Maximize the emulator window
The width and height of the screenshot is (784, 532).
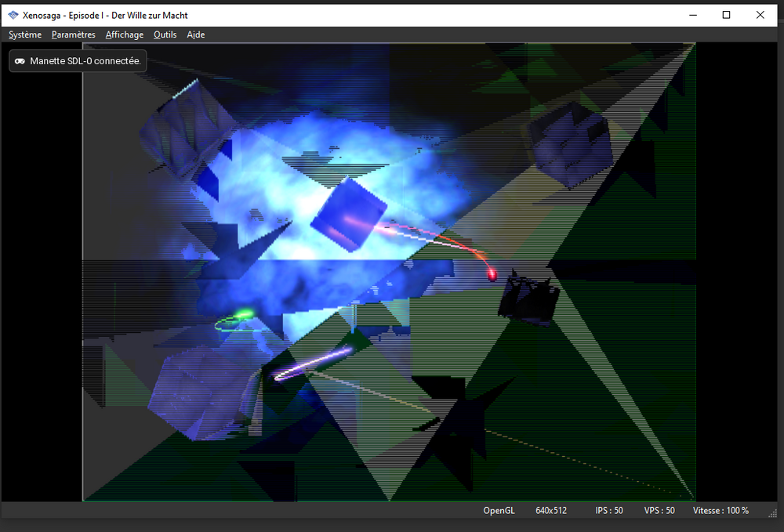(726, 15)
